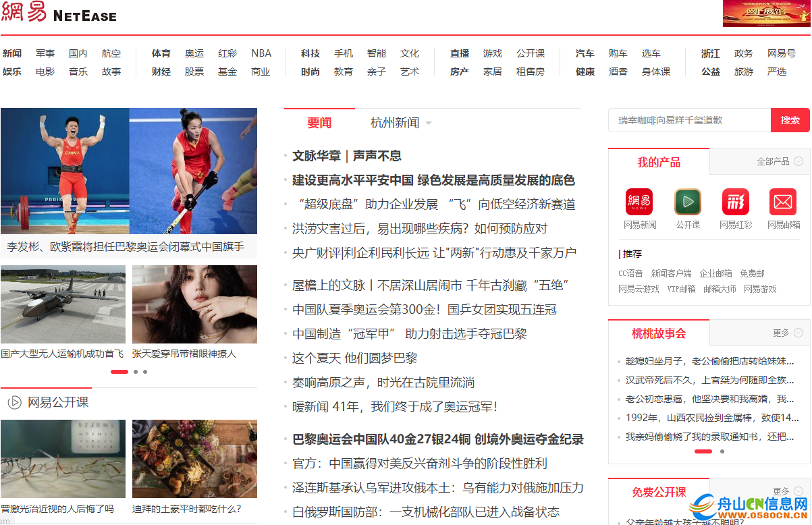Open the 网易号 navigation link
Viewport: 812px width, 525px height.
782,53
